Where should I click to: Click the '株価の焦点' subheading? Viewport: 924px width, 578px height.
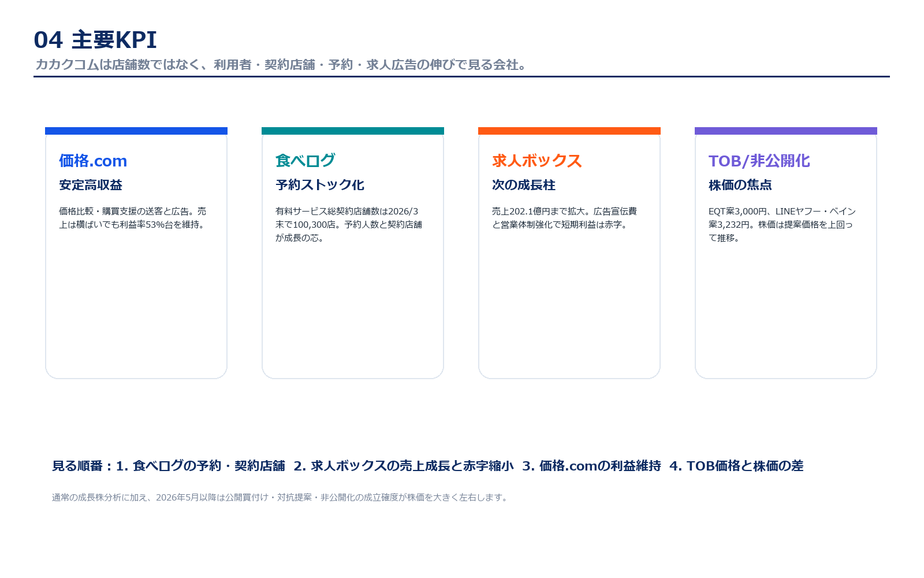pyautogui.click(x=740, y=185)
